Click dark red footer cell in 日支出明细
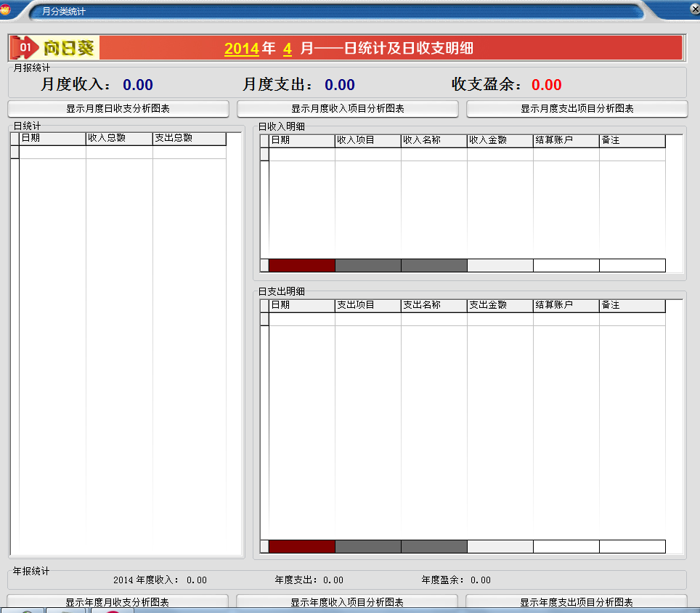This screenshot has height=613, width=700. coord(302,546)
